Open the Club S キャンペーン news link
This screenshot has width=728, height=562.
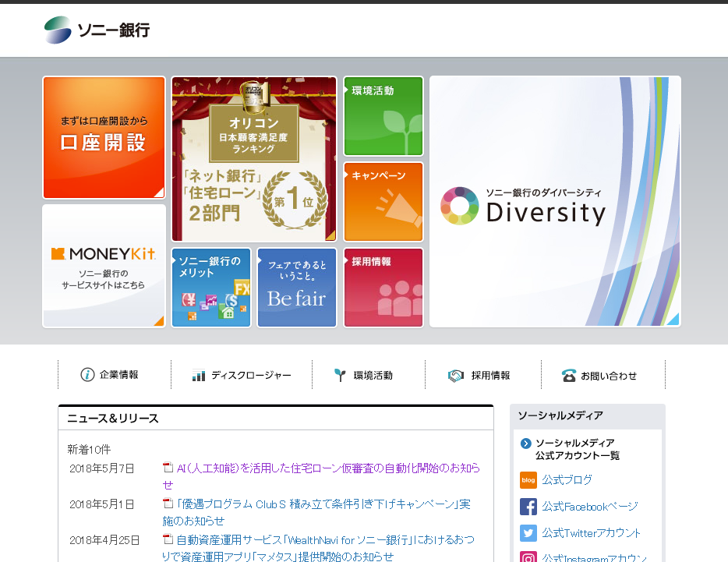pos(316,512)
